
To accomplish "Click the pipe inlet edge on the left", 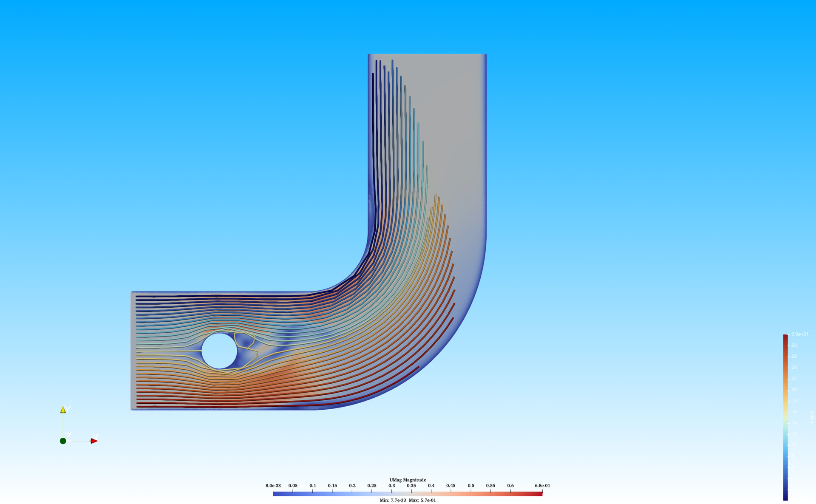I will click(x=131, y=351).
